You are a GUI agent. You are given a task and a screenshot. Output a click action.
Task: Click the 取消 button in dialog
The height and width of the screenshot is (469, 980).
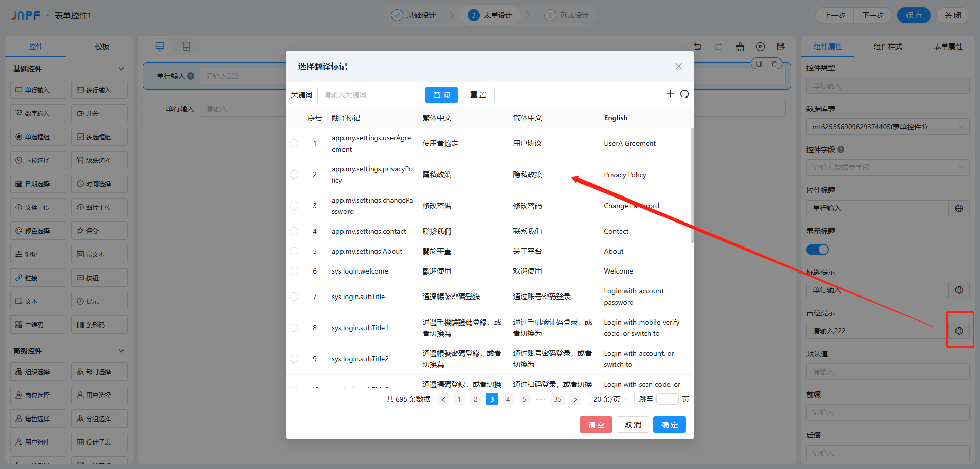click(x=633, y=425)
